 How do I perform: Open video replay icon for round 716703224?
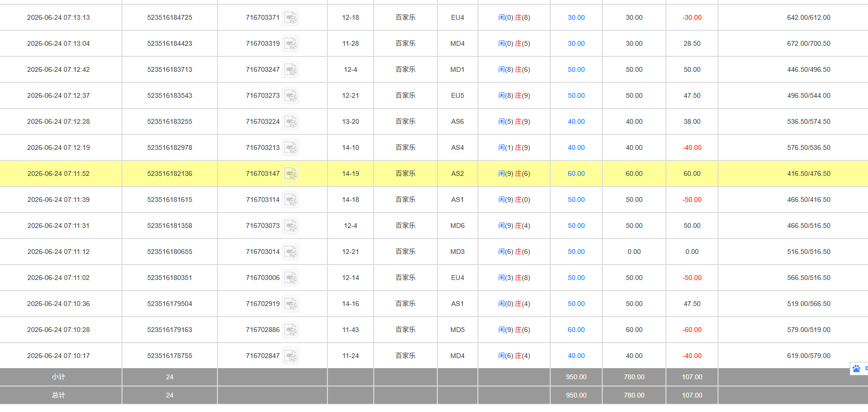[x=290, y=121]
